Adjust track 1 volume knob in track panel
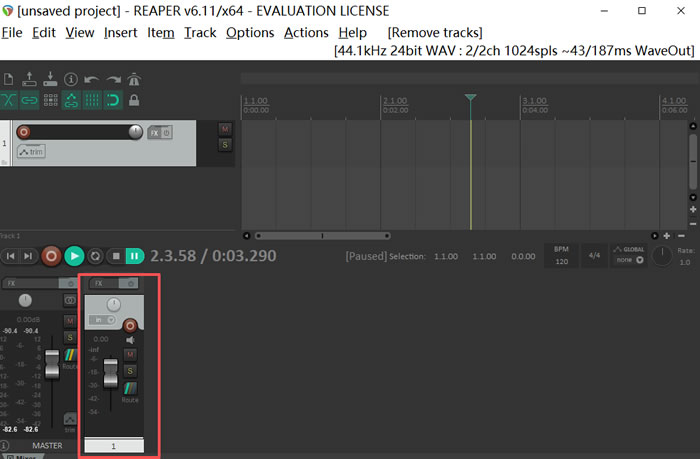The height and width of the screenshot is (459, 700). [135, 132]
